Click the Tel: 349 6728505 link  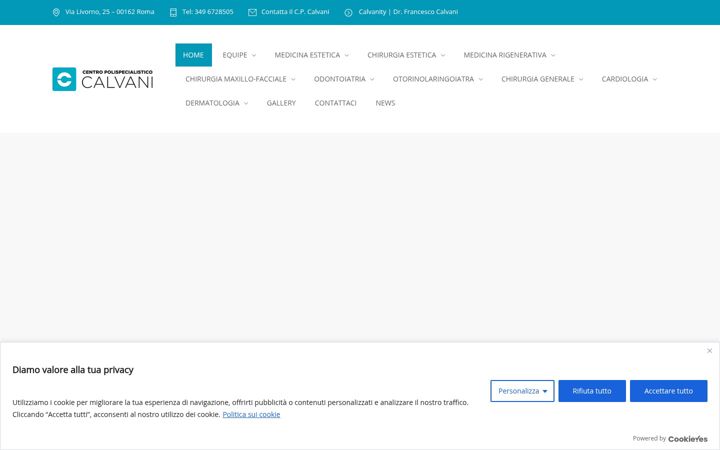208,12
